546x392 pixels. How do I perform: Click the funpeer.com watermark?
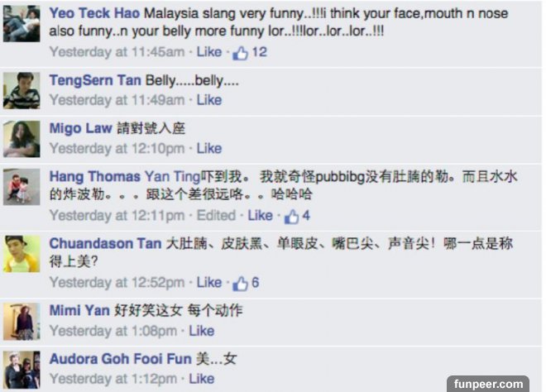click(488, 384)
